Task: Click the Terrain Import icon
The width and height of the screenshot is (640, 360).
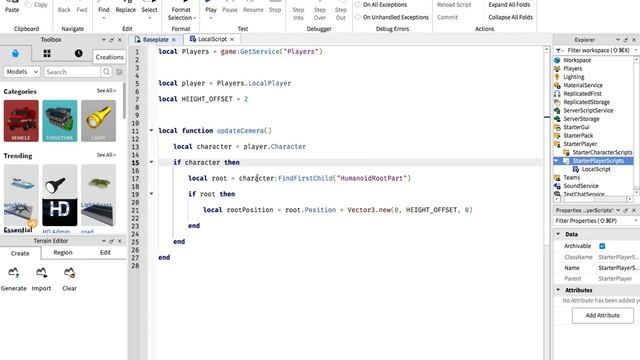Action: (41, 272)
